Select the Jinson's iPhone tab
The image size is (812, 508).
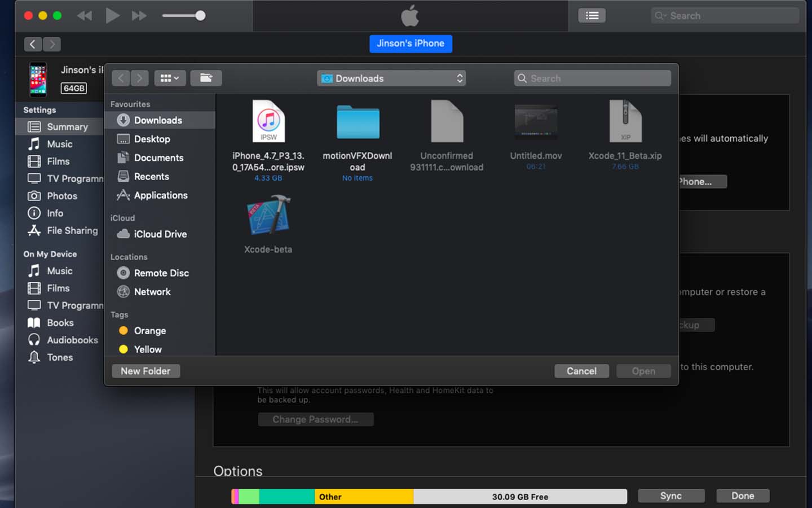click(x=411, y=43)
